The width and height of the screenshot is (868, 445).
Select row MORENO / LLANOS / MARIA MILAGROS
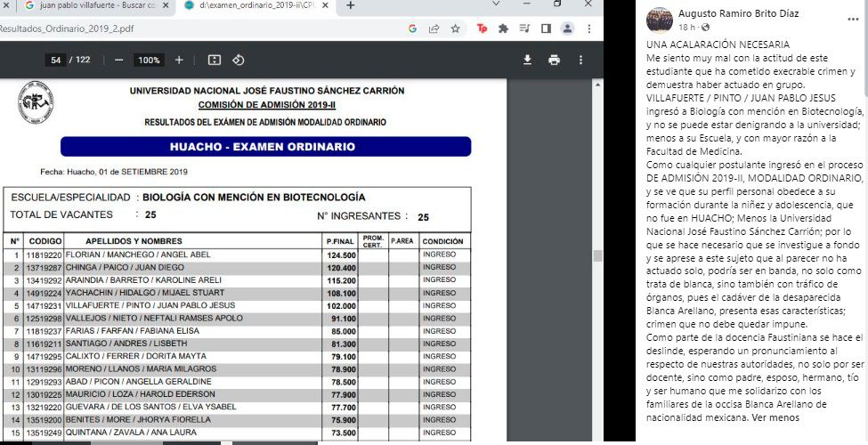[x=237, y=369]
